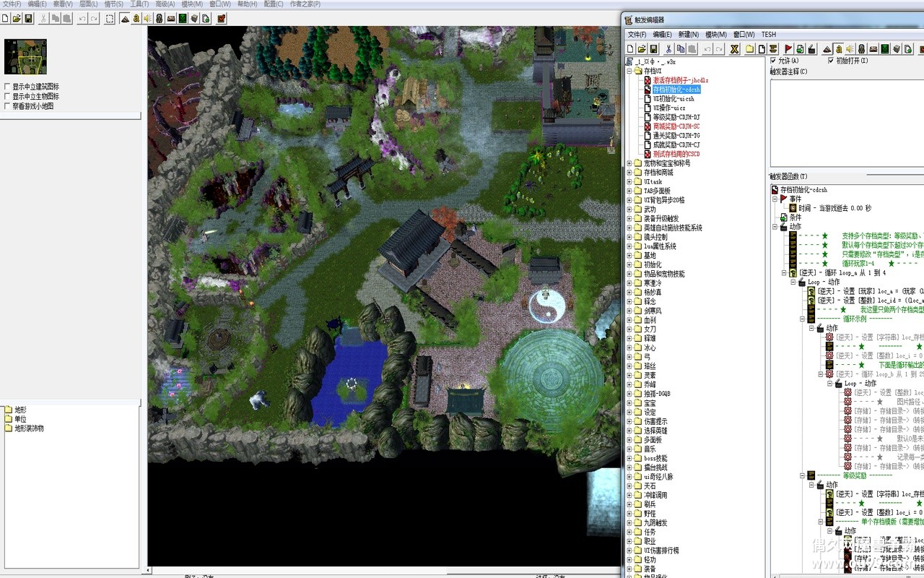Click Selection Brush icon in main toolbar
924x578 pixels.
pyautogui.click(x=109, y=18)
